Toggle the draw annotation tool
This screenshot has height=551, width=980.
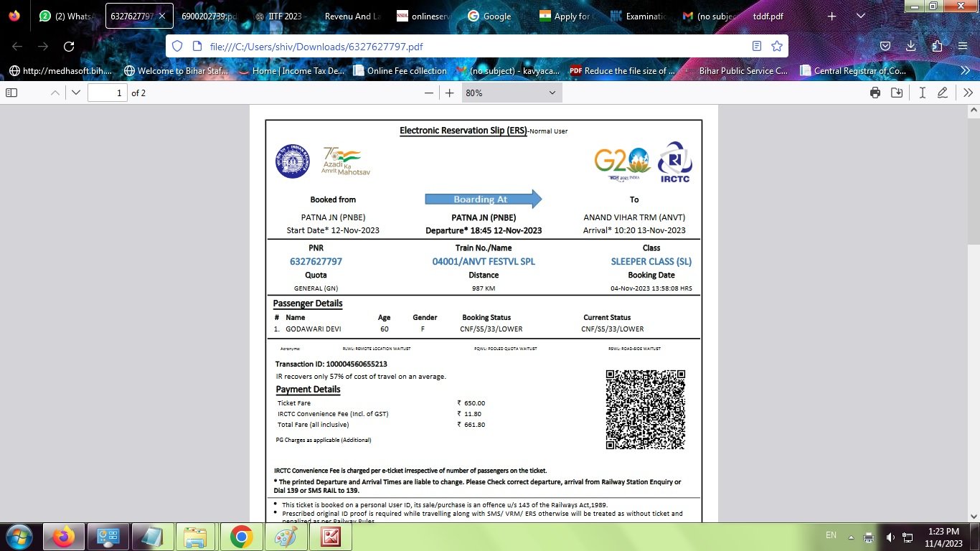943,93
